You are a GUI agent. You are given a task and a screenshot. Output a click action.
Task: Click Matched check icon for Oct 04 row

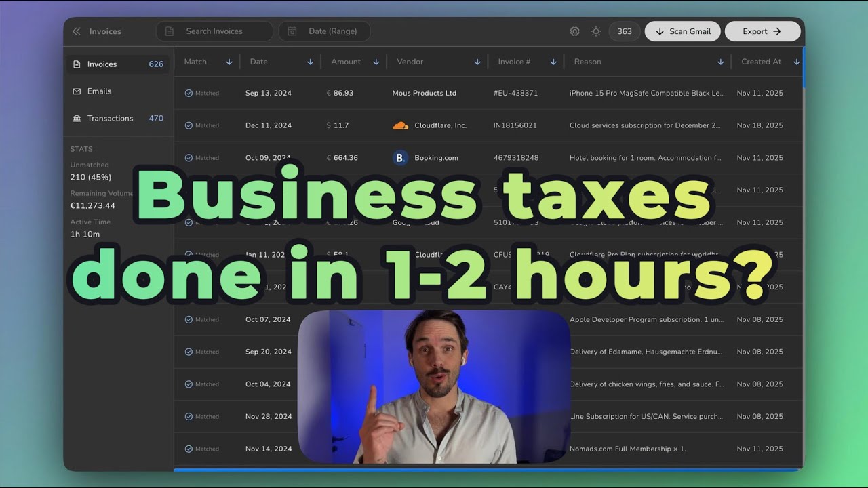point(189,384)
